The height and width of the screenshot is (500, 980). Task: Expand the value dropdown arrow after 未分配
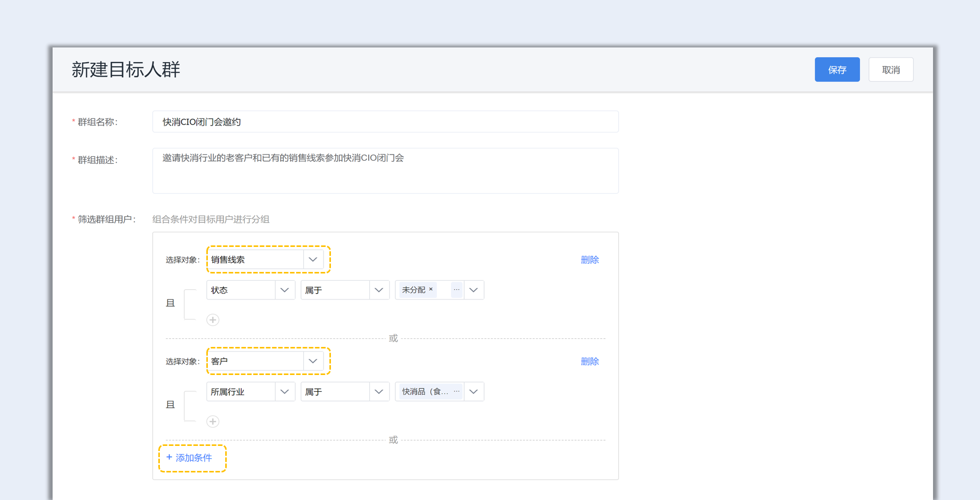tap(473, 290)
